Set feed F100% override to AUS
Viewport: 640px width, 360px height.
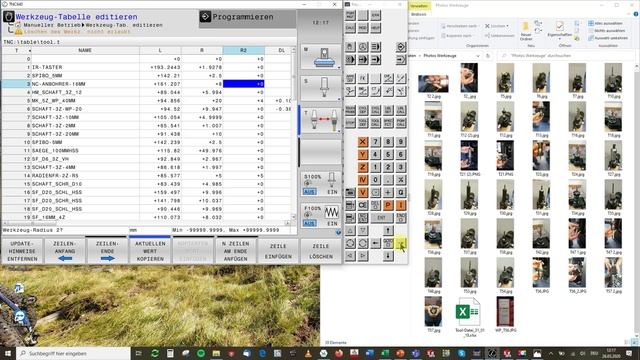click(309, 224)
